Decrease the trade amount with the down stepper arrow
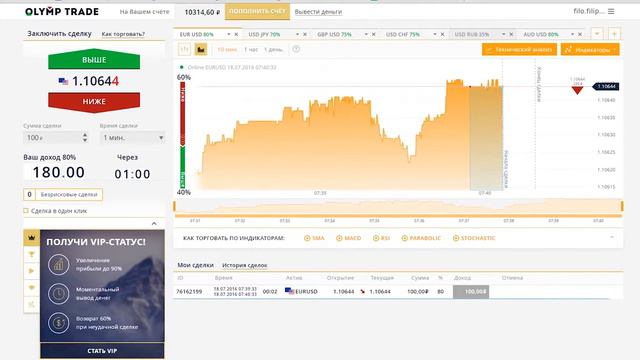This screenshot has height=360, width=640. [x=85, y=140]
